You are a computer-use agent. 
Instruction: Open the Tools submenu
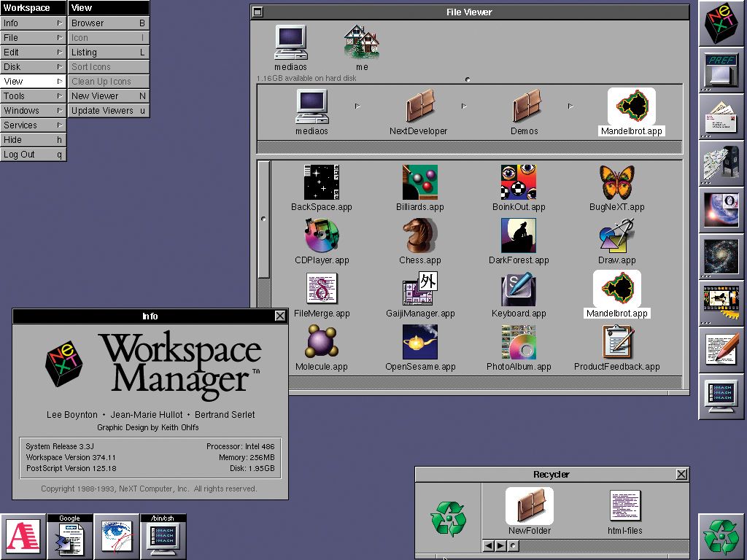tap(33, 96)
